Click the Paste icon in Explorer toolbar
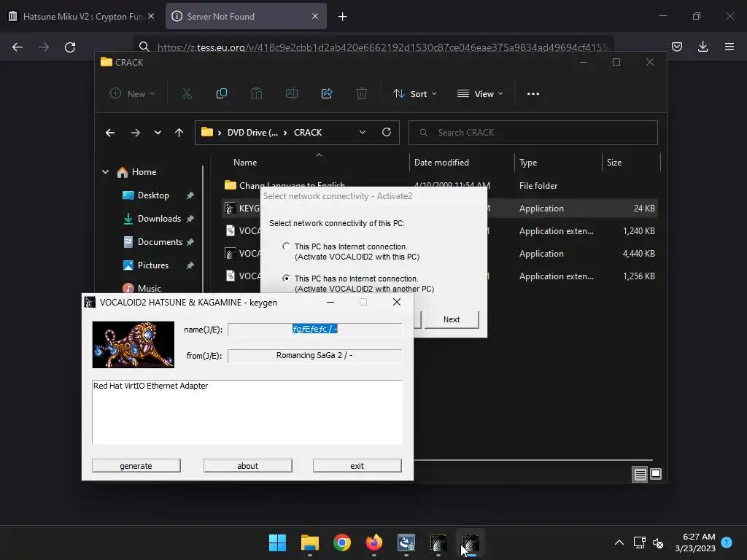 [256, 94]
